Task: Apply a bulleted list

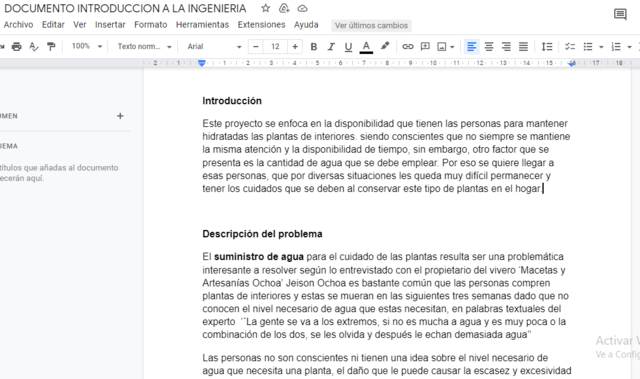Action: click(x=588, y=47)
